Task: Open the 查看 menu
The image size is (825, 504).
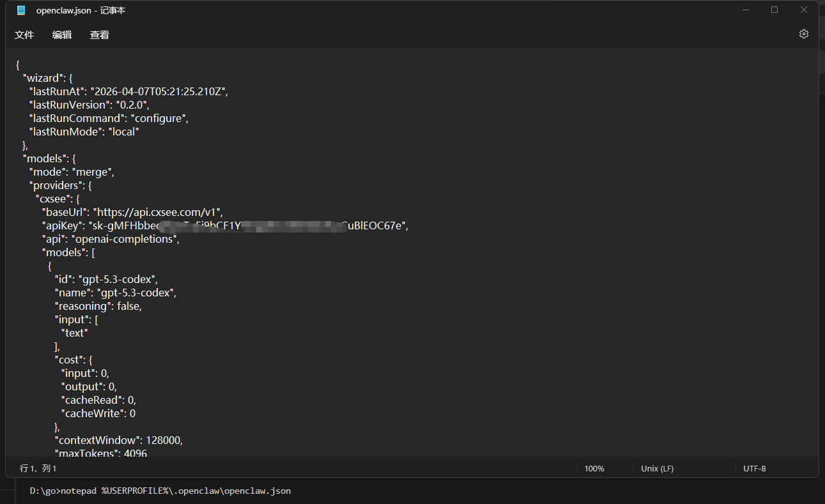Action: coord(100,35)
